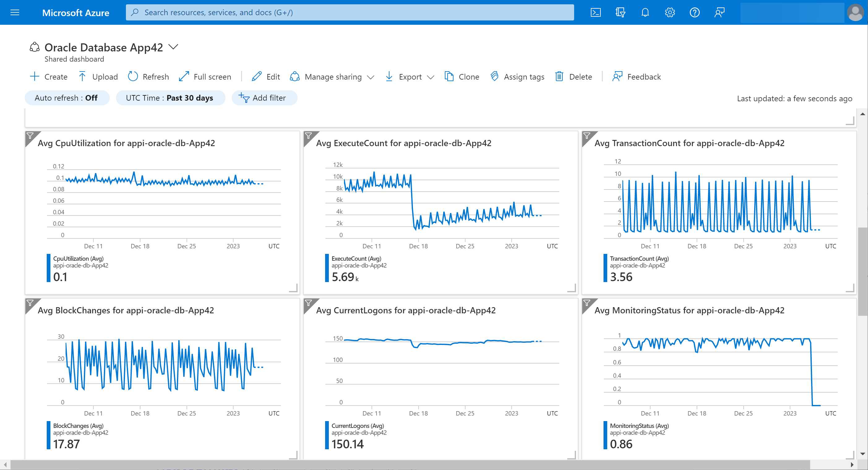The height and width of the screenshot is (470, 868).
Task: Click the Delete trash icon
Action: point(559,76)
